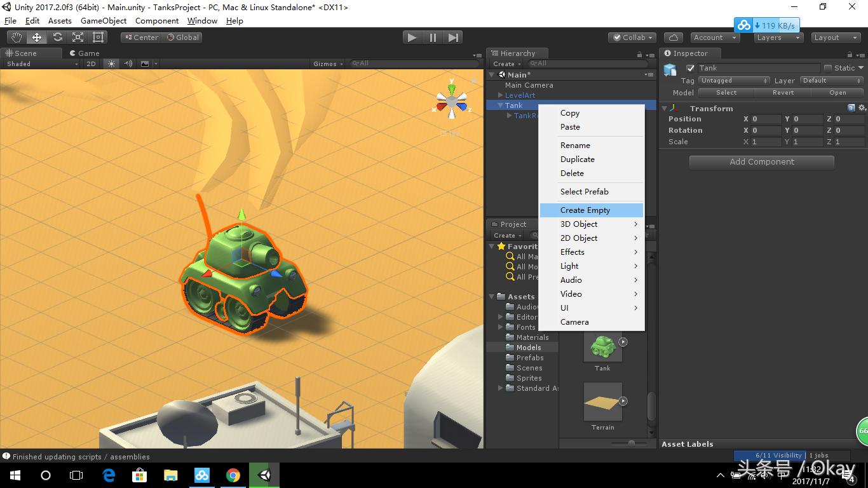The image size is (868, 488).
Task: Click the Collab cloud icon
Action: click(673, 37)
